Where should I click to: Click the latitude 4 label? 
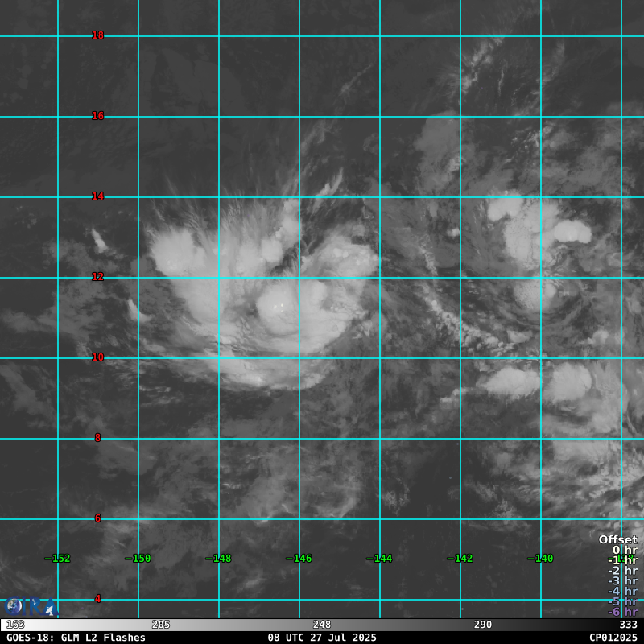pos(97,599)
